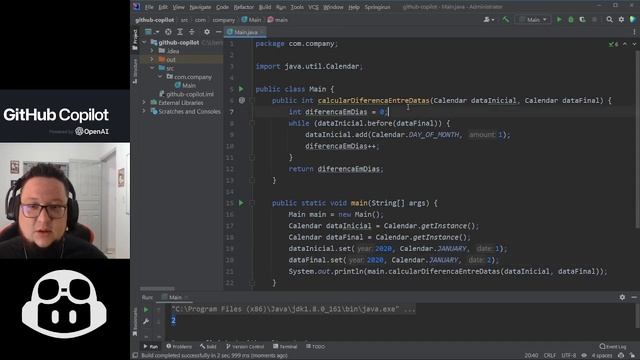This screenshot has height=360, width=640.
Task: Change 4 spaces indent setting
Action: (602, 356)
